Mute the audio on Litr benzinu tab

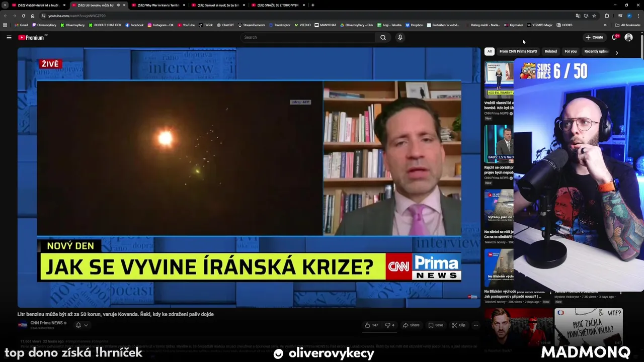tap(119, 5)
